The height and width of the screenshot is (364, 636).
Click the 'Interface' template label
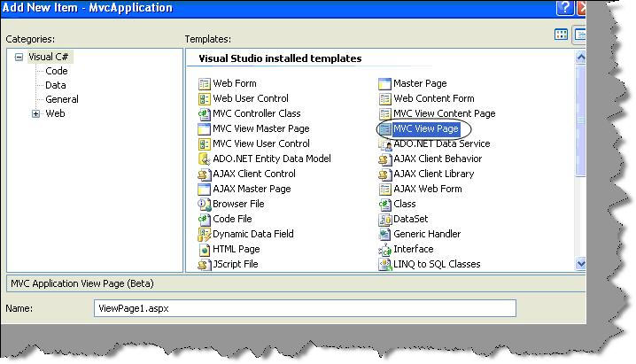(x=414, y=249)
